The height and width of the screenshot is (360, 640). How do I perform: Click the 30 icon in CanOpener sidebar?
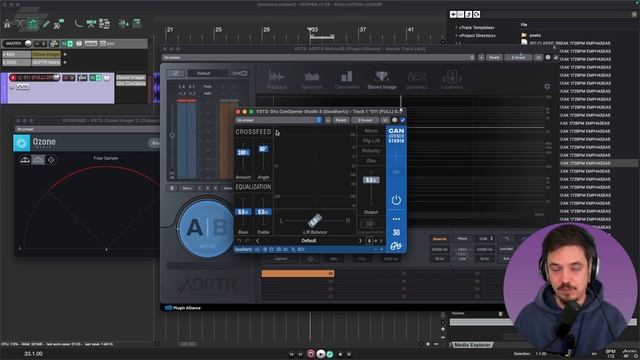[396, 232]
